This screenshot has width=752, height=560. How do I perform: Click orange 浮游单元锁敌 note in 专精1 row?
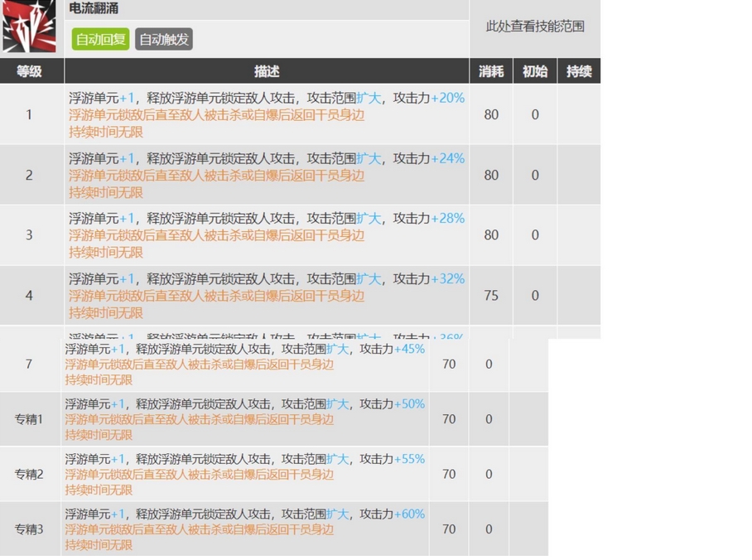tap(200, 420)
